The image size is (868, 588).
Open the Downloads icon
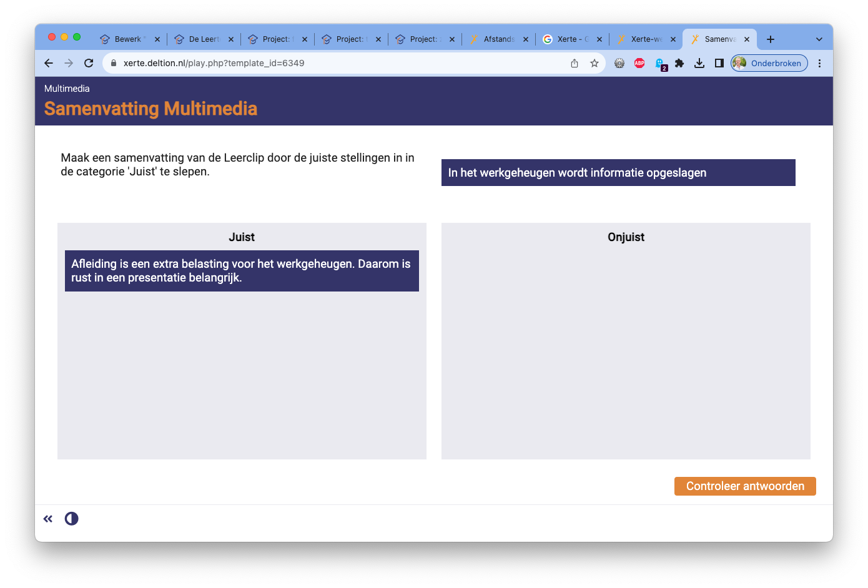pyautogui.click(x=699, y=63)
